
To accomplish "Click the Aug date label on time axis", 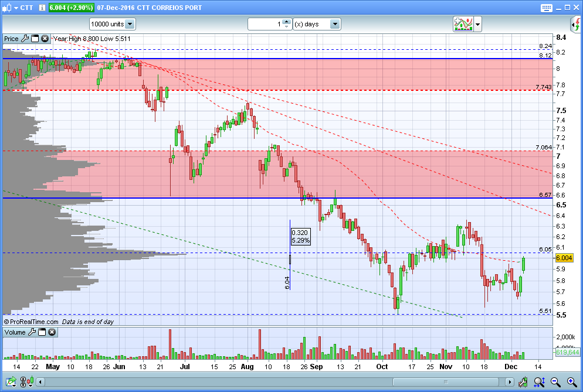I will click(x=248, y=367).
